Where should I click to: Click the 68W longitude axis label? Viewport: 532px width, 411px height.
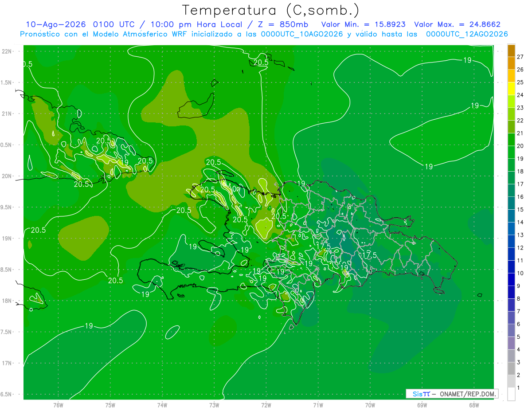pyautogui.click(x=473, y=405)
